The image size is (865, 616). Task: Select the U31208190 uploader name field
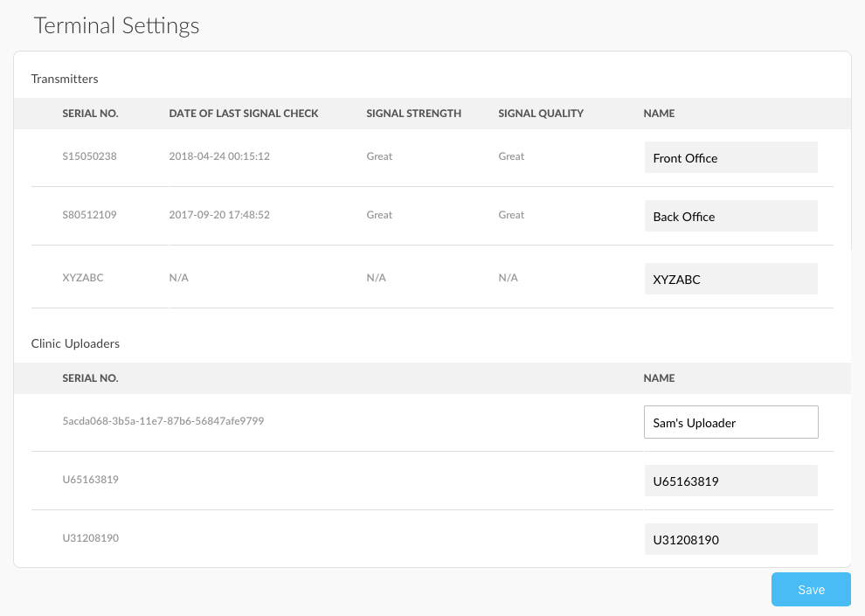731,539
